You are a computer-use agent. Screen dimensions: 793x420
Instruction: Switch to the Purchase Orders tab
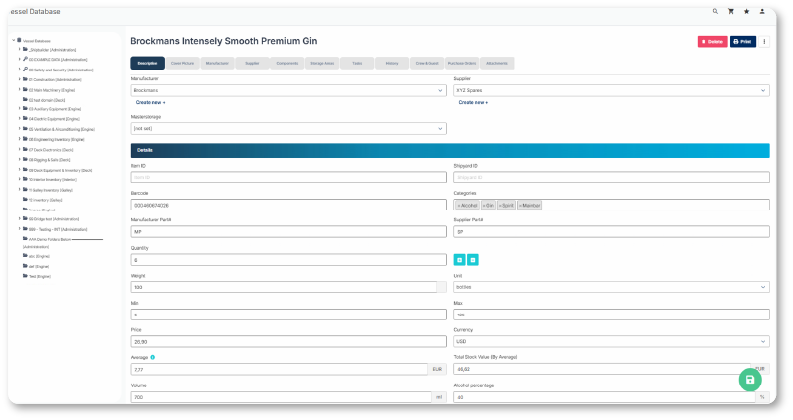462,63
